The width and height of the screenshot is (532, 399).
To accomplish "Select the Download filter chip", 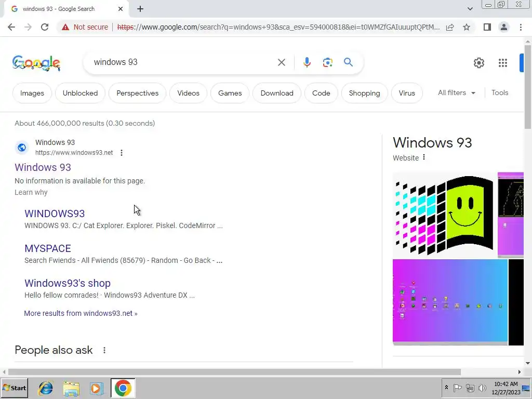I will (277, 93).
